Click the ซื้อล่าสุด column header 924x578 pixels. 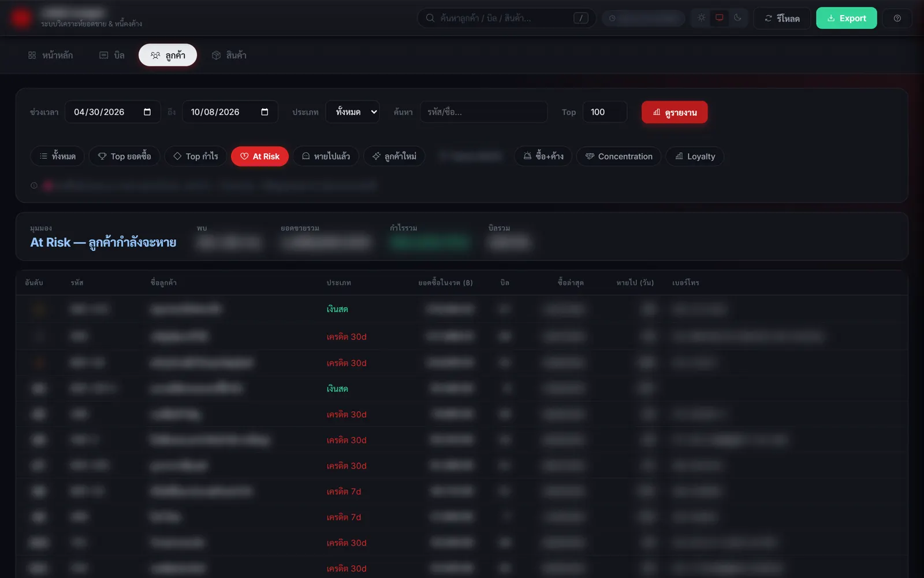571,283
